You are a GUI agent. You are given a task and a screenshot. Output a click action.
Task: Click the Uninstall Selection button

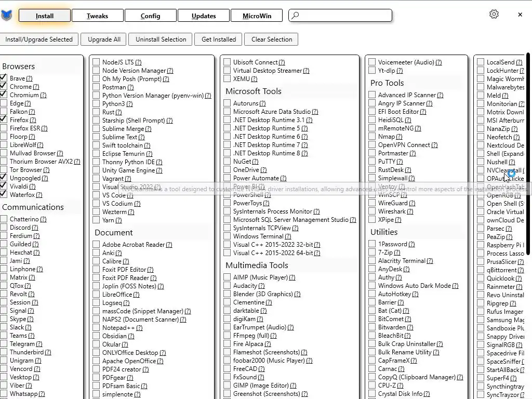tap(161, 39)
